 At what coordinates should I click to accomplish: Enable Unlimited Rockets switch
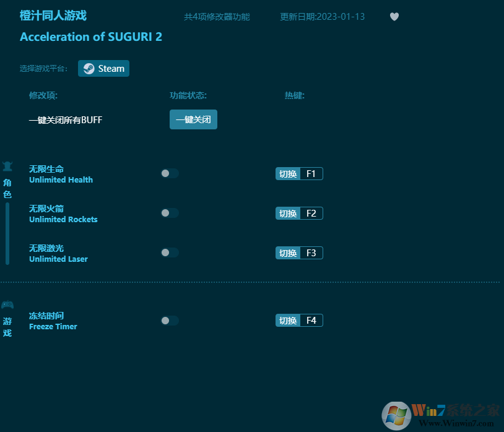(x=170, y=213)
